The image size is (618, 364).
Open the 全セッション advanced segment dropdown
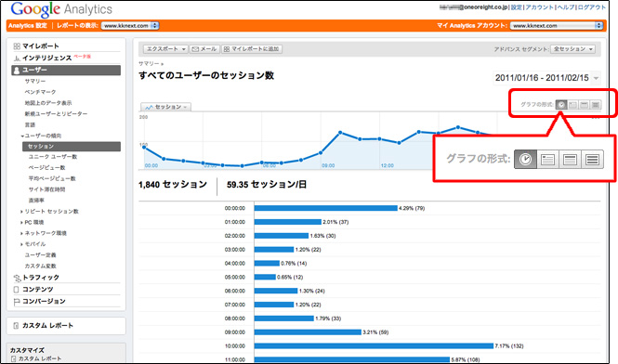(572, 49)
